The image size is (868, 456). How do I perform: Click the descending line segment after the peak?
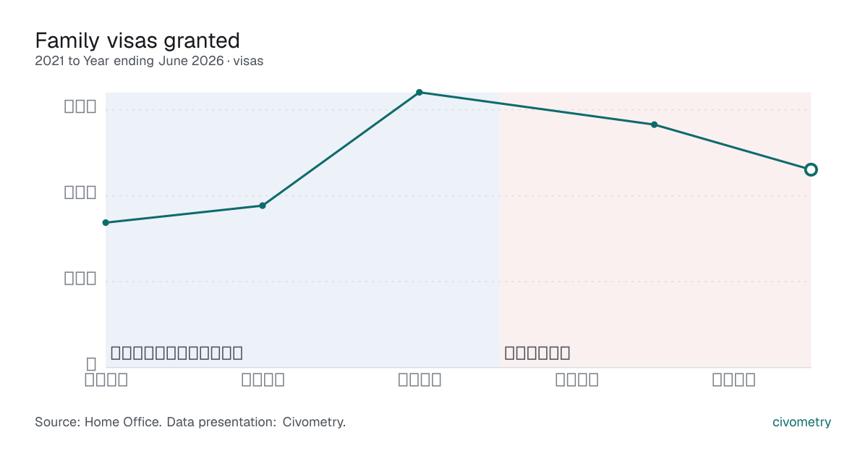[537, 109]
